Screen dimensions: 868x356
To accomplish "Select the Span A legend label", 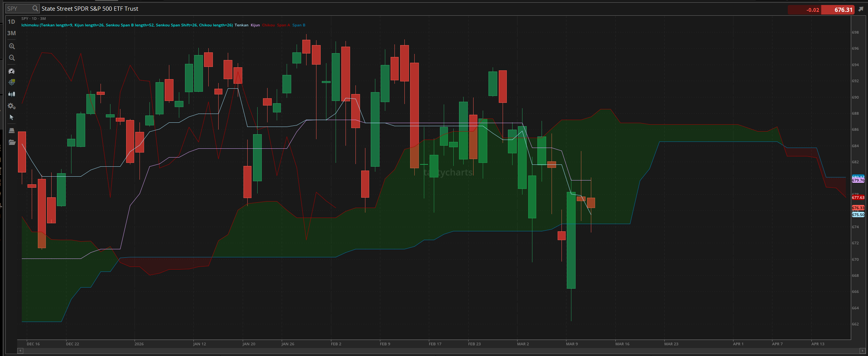I will [x=283, y=25].
